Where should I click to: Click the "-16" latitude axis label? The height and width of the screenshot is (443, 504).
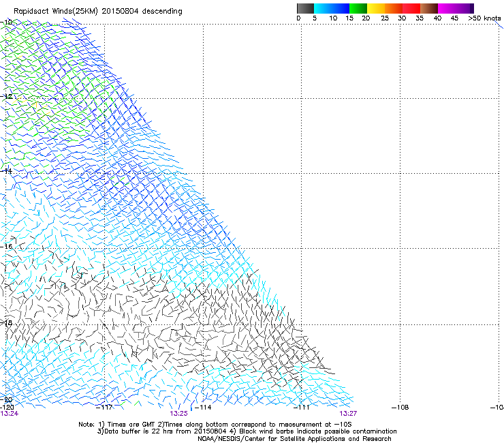6,247
